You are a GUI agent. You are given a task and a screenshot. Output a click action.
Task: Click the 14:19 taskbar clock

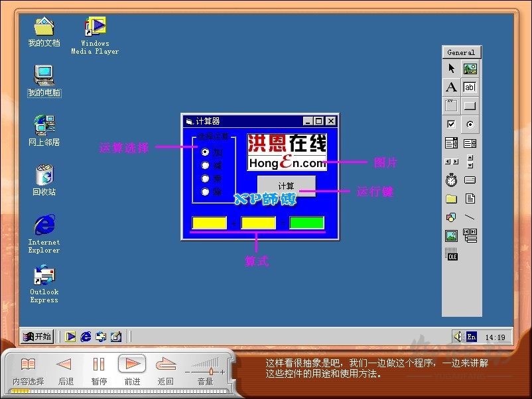coord(495,337)
